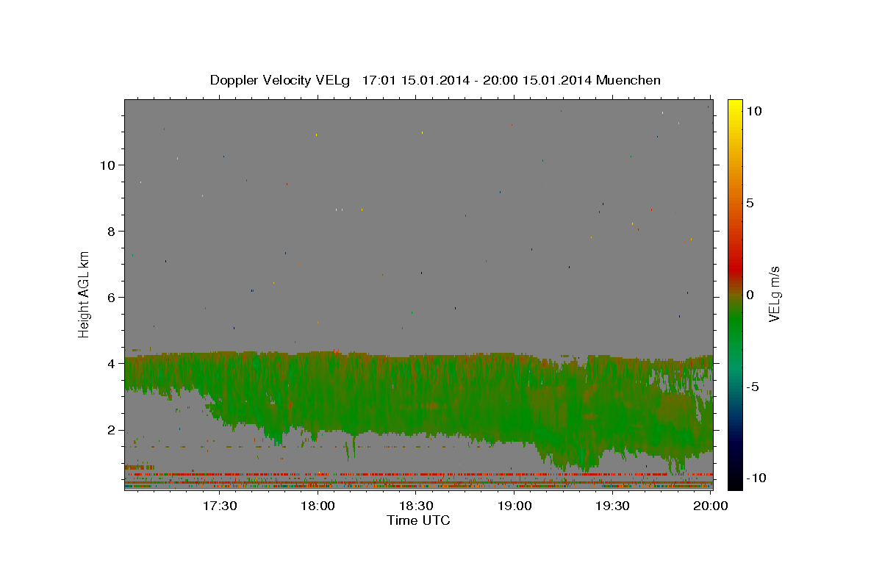Click the colorbar value 0 label
Screen dimensions: 882x588
[x=750, y=295]
